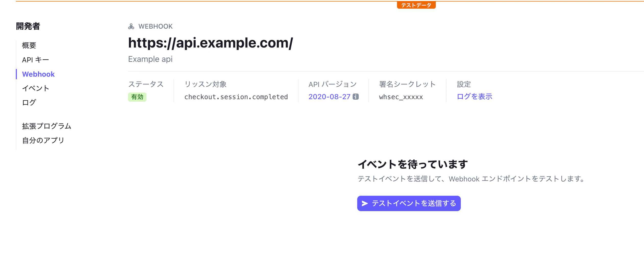
Task: Click the 開発者 sidebar heading
Action: point(28,26)
